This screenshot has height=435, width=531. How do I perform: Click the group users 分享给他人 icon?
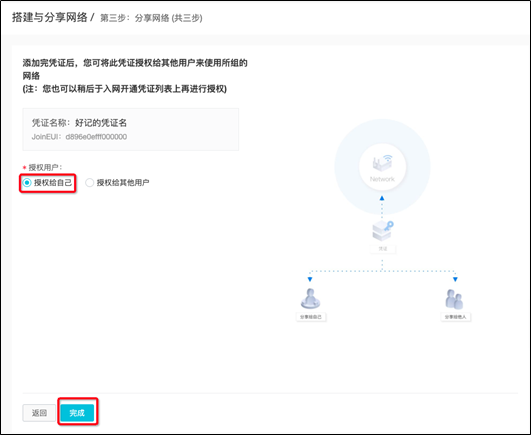[x=454, y=299]
